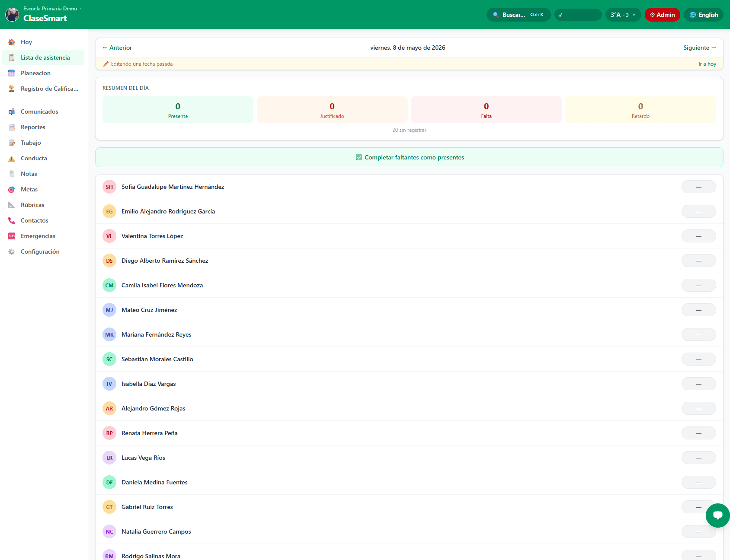
Task: Open Planeacion in the sidebar
Action: tap(43, 73)
